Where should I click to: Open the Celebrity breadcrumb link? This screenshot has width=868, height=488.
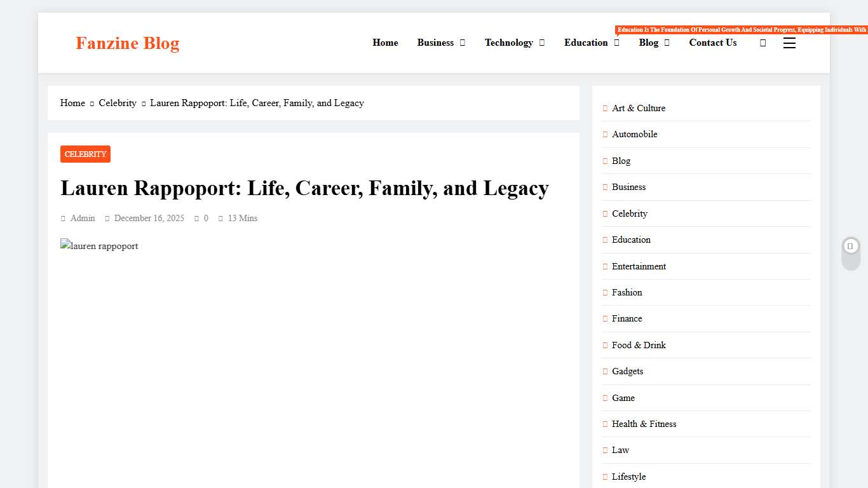tap(118, 103)
